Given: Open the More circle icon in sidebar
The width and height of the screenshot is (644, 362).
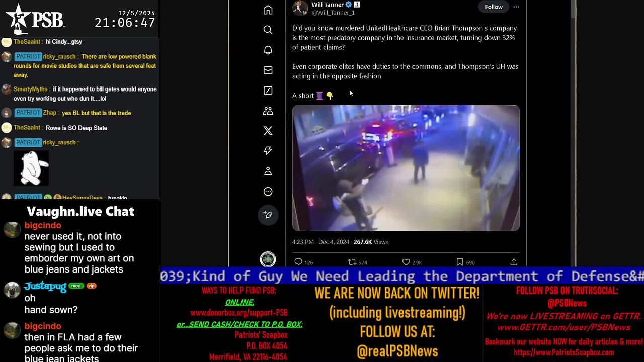Looking at the screenshot, I should (268, 192).
